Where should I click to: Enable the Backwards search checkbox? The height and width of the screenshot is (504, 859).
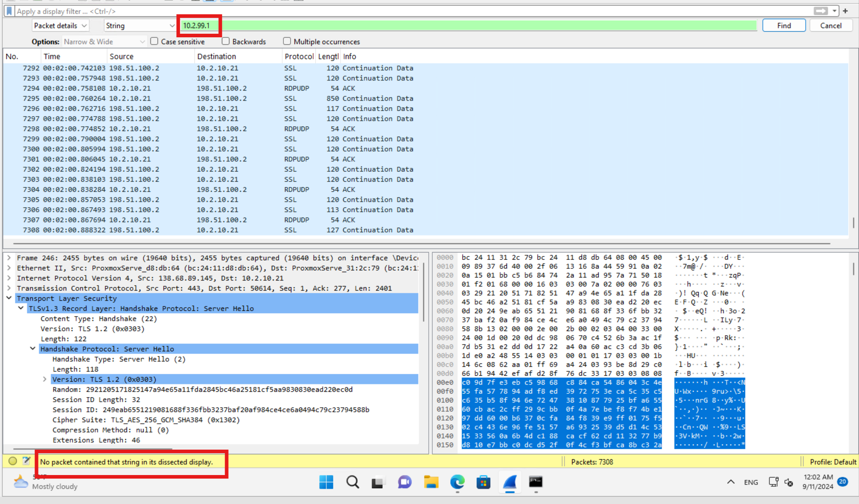[226, 41]
